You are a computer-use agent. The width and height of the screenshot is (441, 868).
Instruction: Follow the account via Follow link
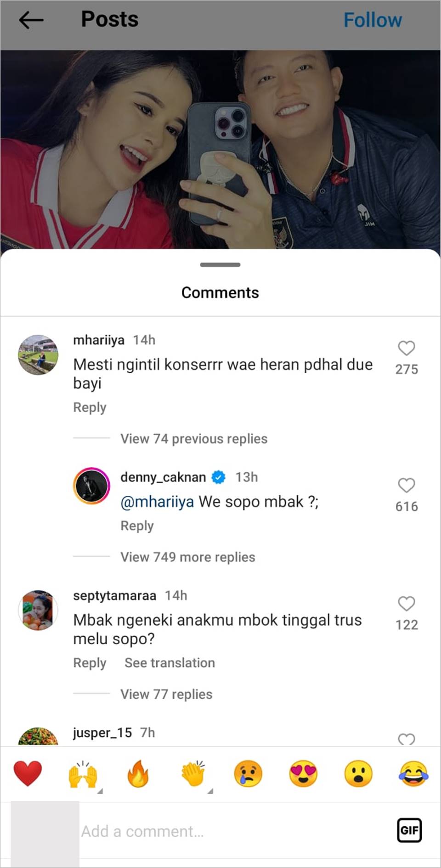point(373,20)
